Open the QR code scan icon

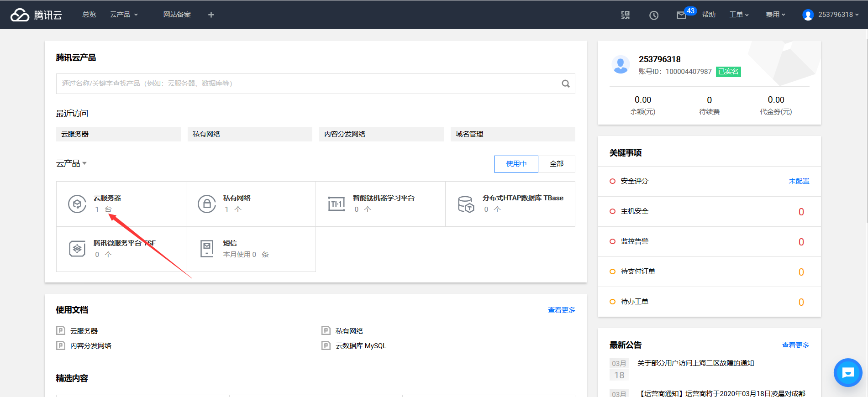(626, 15)
